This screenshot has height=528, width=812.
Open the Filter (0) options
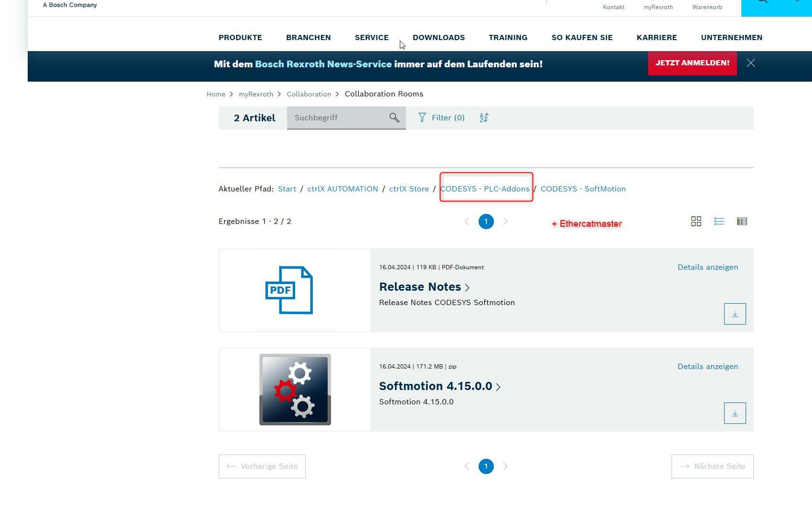click(x=441, y=117)
